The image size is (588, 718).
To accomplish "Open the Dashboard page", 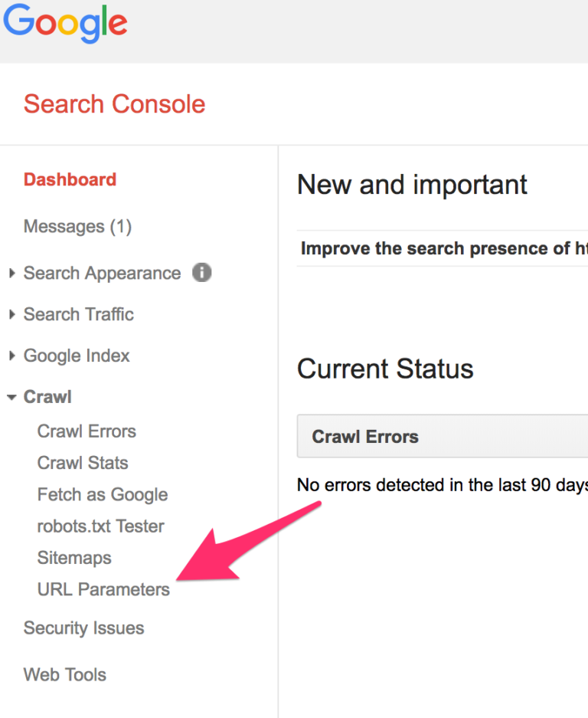I will tap(70, 179).
